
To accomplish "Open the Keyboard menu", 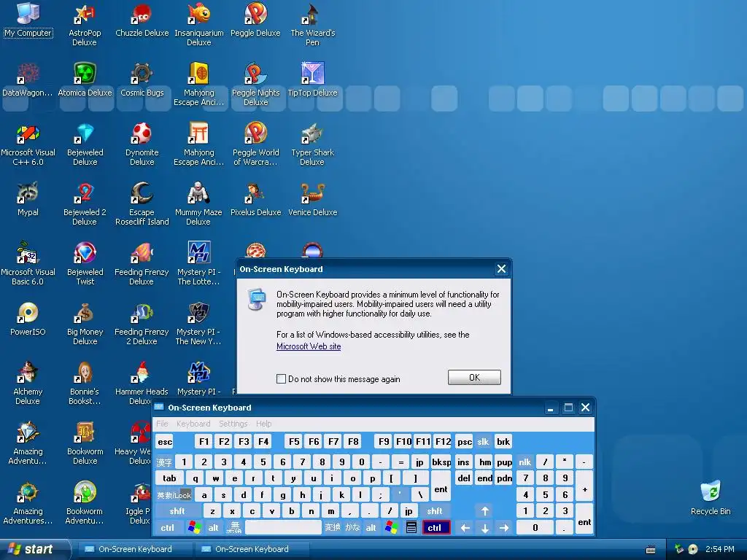I will pos(193,424).
